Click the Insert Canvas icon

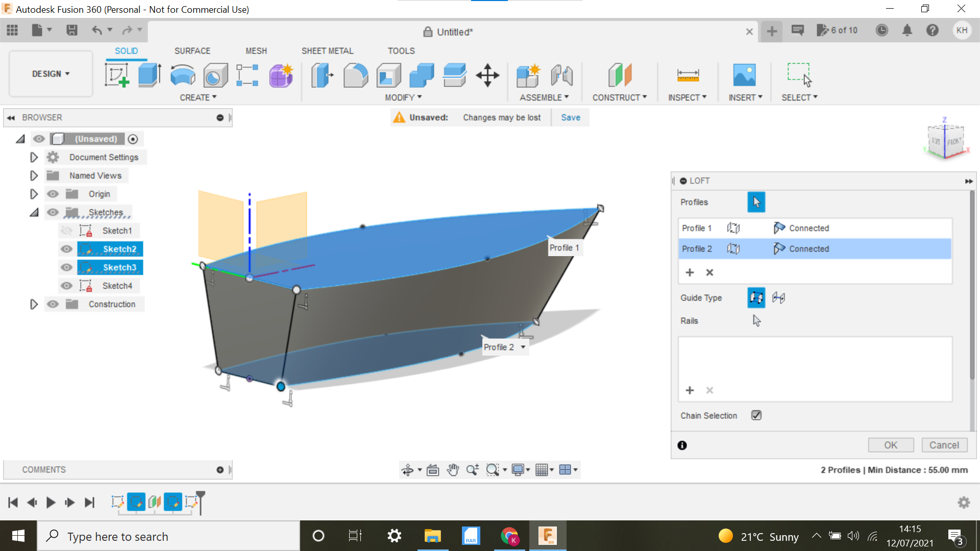click(745, 75)
